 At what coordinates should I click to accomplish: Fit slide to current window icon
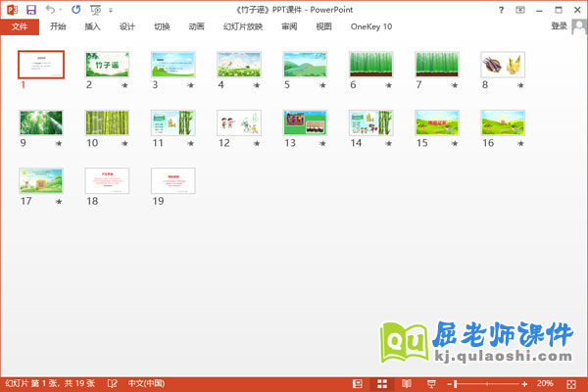coord(571,384)
